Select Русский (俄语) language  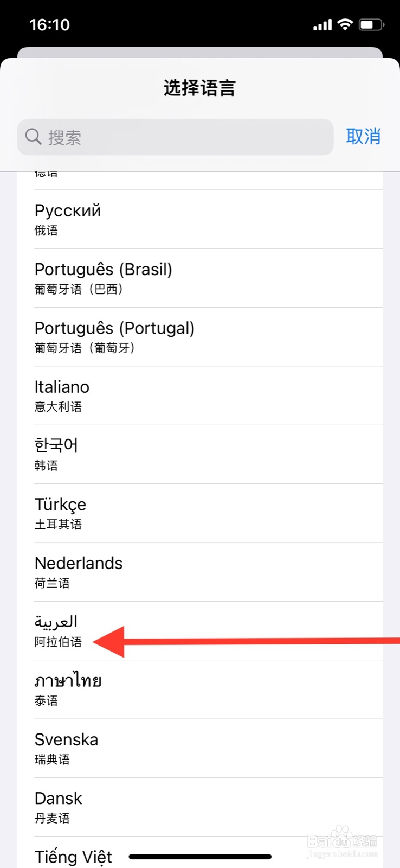coord(208,219)
